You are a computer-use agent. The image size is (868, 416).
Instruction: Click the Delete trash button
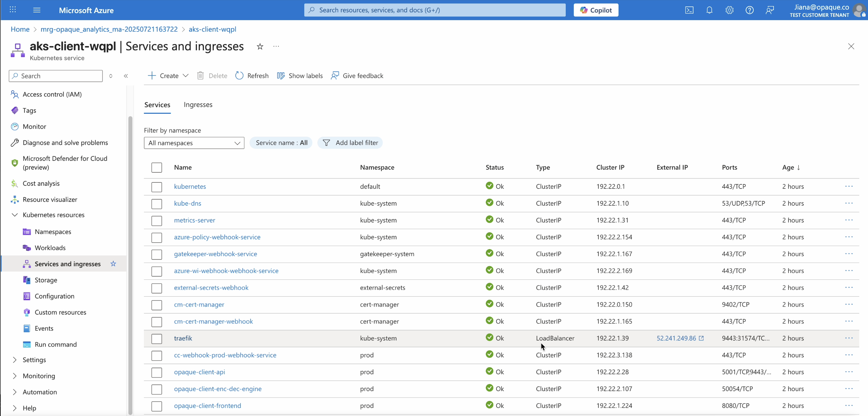click(212, 76)
